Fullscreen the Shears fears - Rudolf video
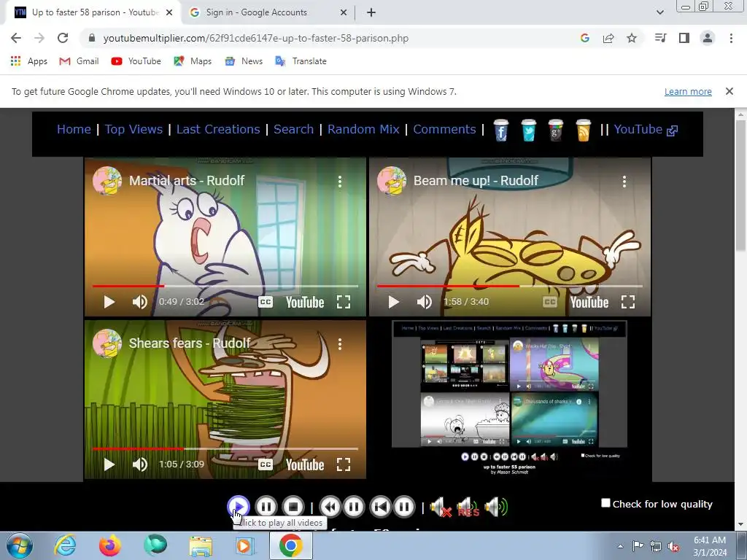This screenshot has height=560, width=747. 344,464
